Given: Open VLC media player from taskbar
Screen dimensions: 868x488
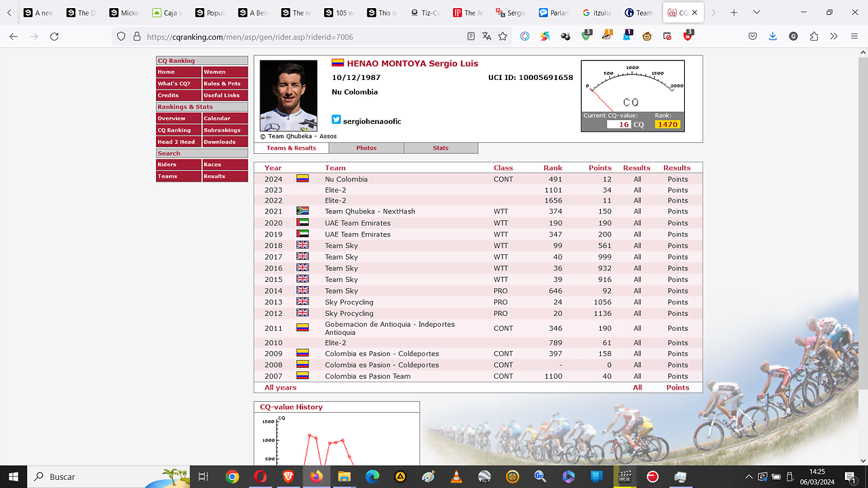Looking at the screenshot, I should pyautogui.click(x=456, y=476).
